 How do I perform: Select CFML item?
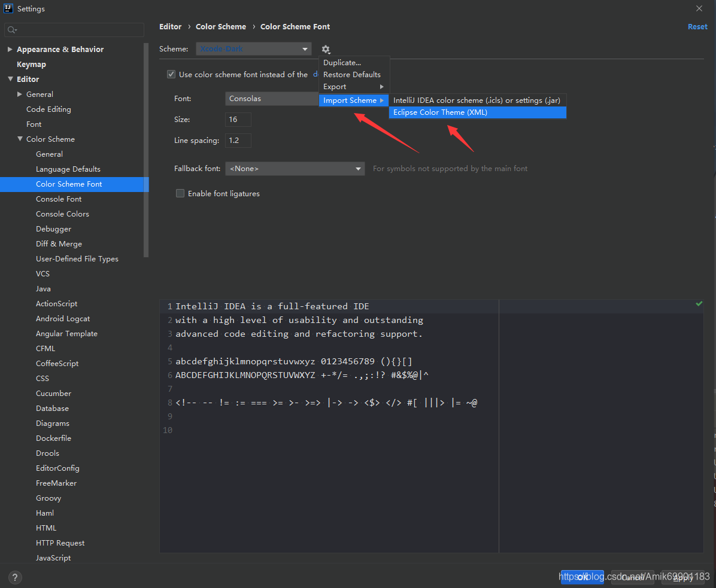point(45,349)
